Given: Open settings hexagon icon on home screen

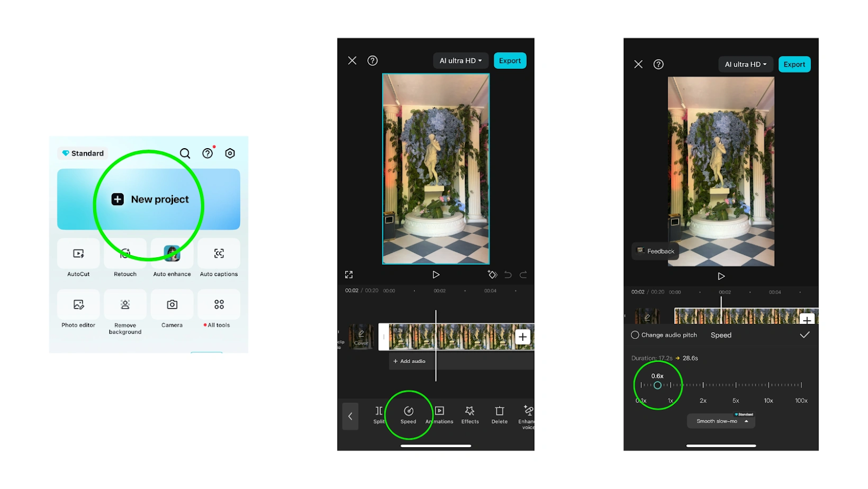Looking at the screenshot, I should 230,154.
